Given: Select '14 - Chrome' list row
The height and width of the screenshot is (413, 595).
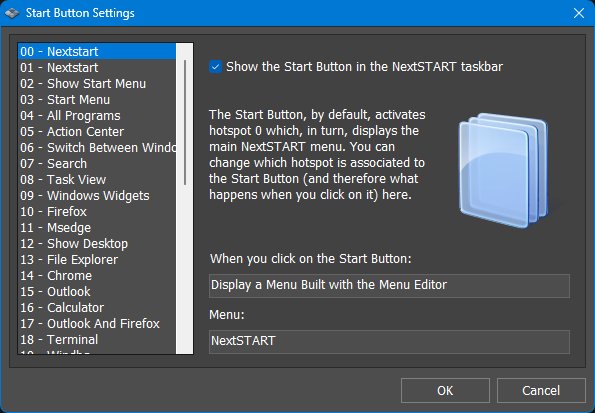Looking at the screenshot, I should point(97,275).
